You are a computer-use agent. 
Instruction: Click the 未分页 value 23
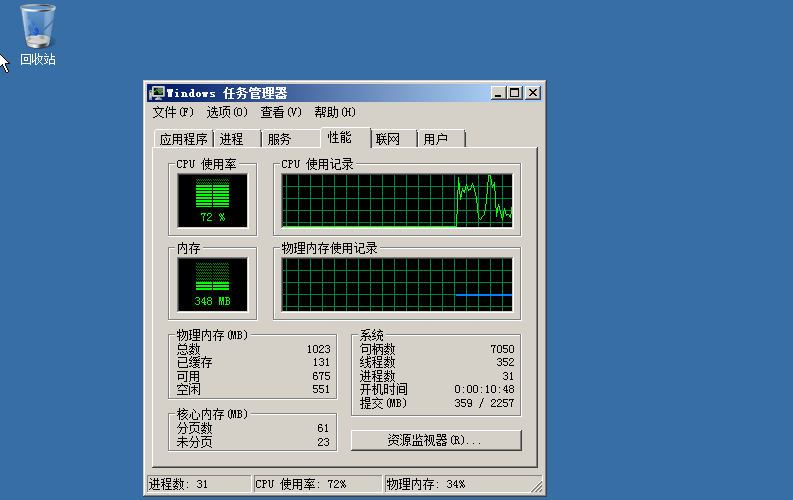pos(323,442)
